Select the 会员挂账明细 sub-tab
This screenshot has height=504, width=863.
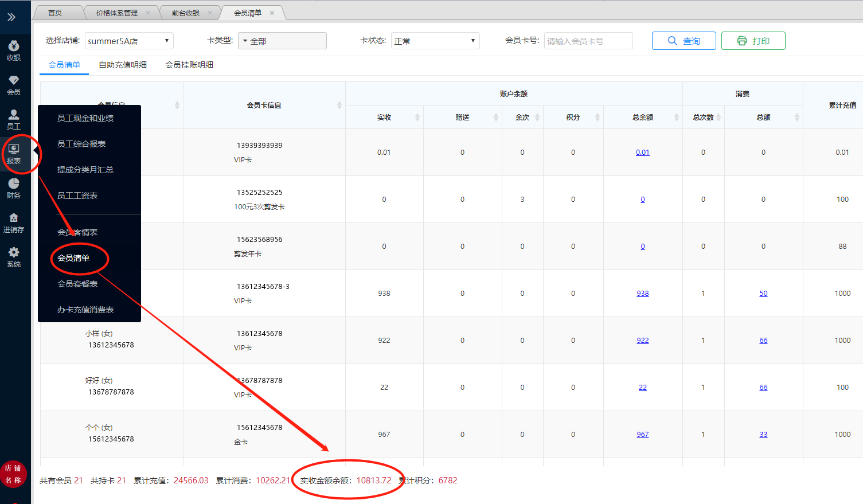click(189, 65)
